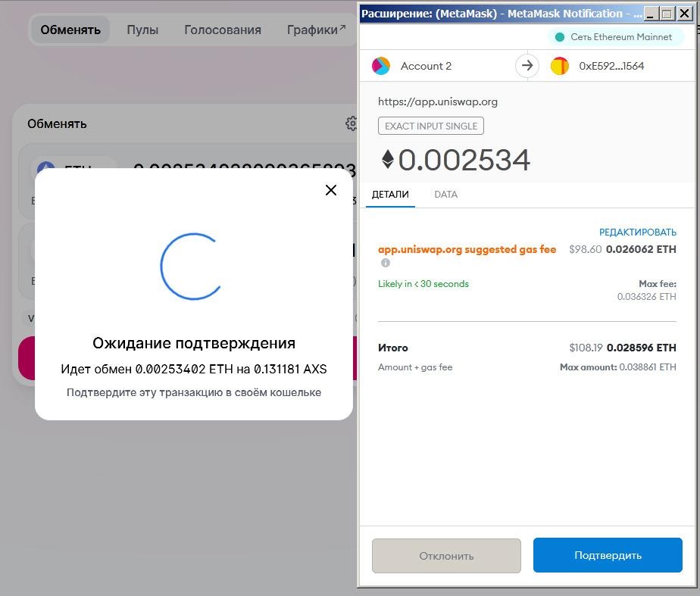The height and width of the screenshot is (596, 700).
Task: Click the loading spinner circle
Action: pyautogui.click(x=190, y=267)
